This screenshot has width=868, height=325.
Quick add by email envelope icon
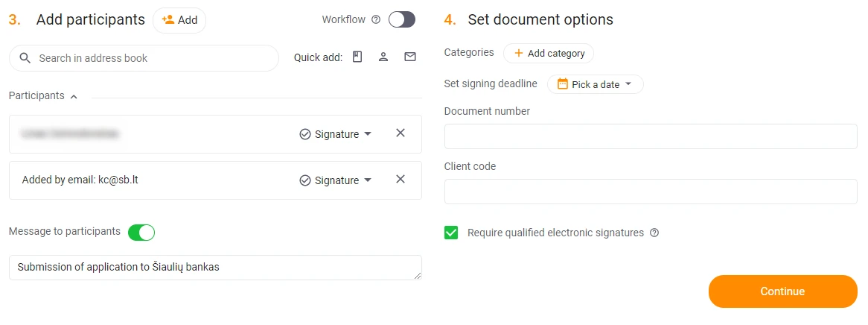pyautogui.click(x=409, y=57)
